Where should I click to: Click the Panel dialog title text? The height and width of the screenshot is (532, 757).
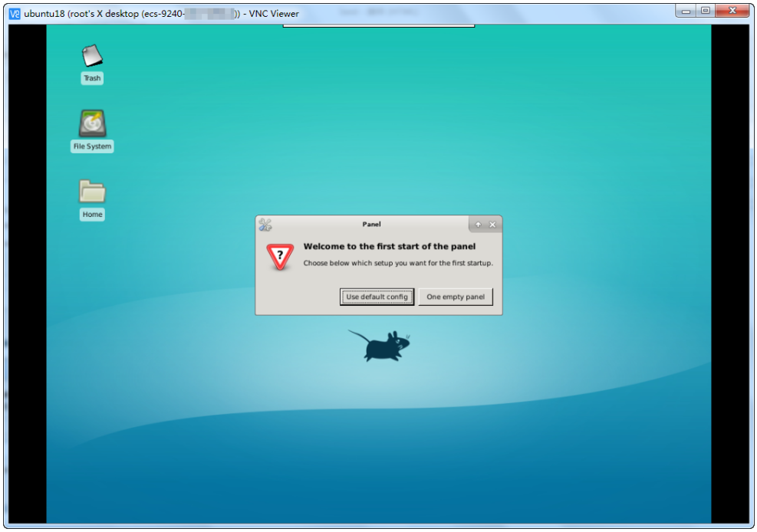click(x=371, y=225)
